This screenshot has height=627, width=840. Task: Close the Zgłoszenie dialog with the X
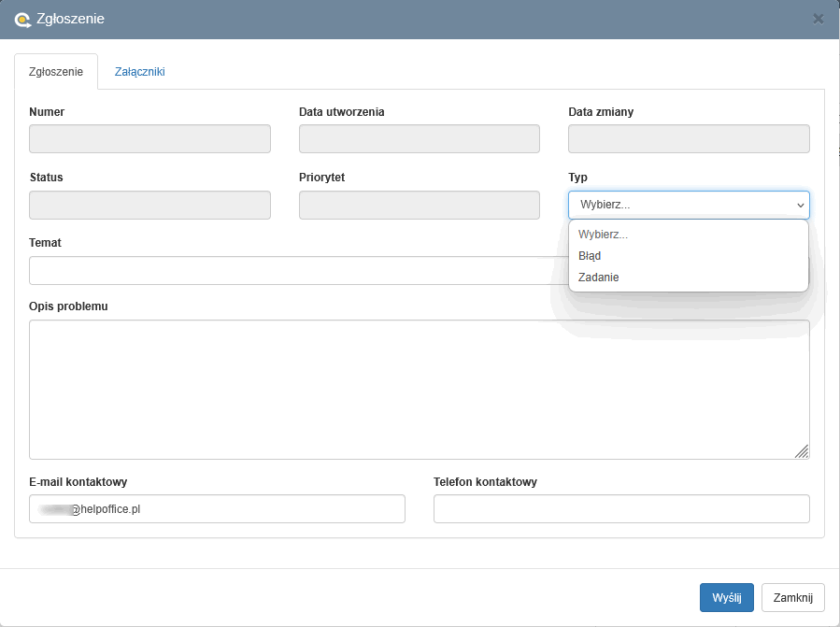click(x=819, y=19)
